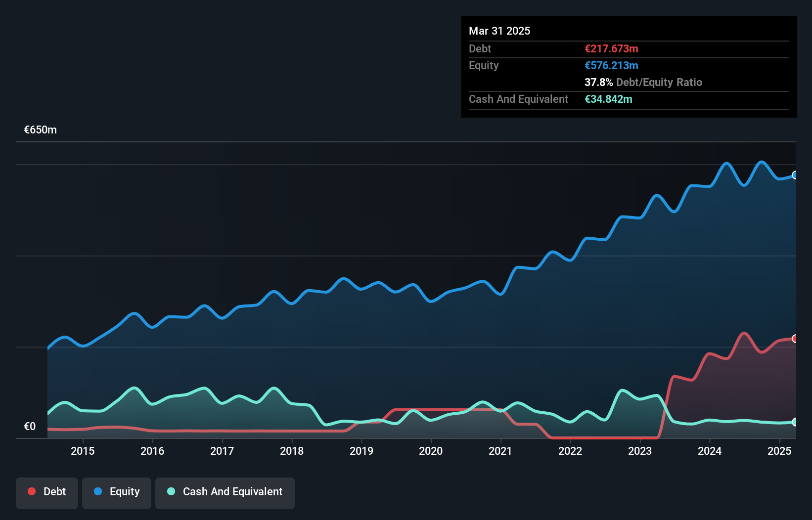
Task: Expand the Equity row in the tooltip
Action: tap(483, 65)
